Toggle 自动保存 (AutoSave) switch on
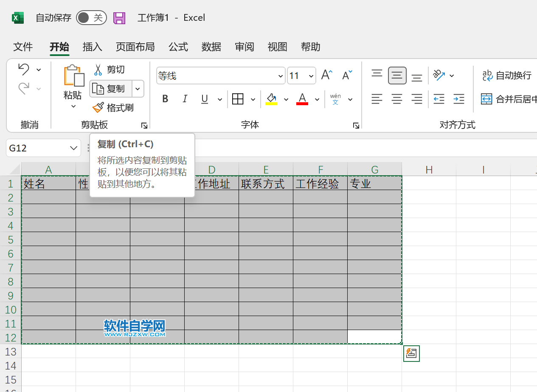 [x=91, y=18]
